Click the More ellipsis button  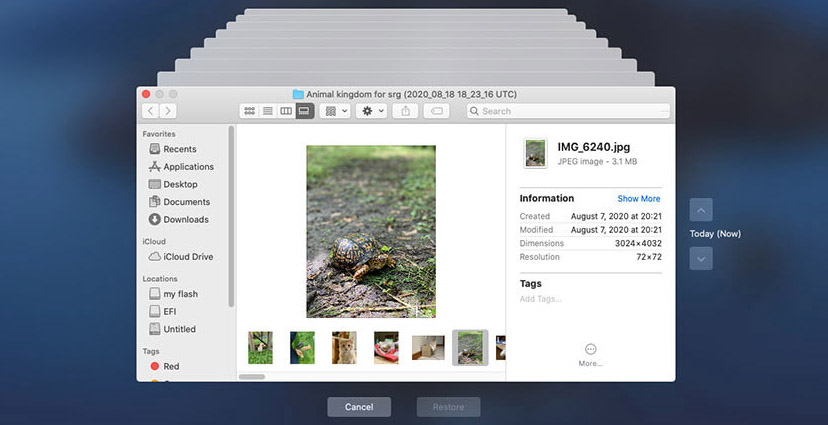[590, 349]
